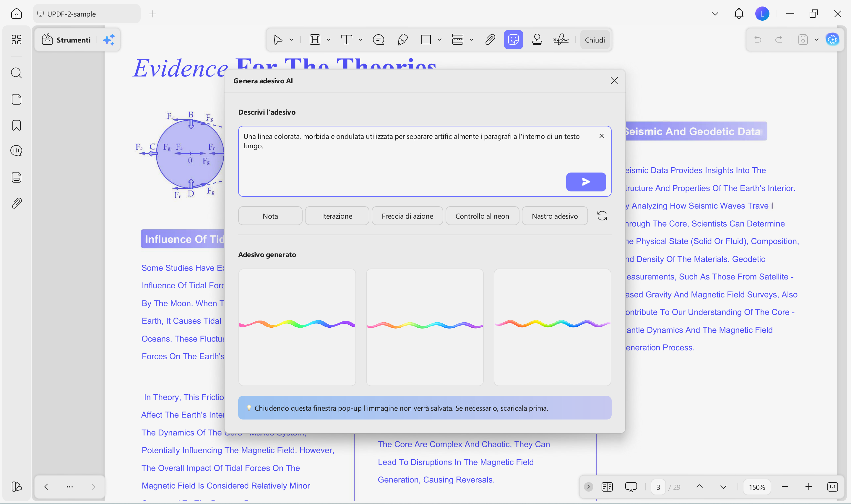This screenshot has width=851, height=504.
Task: Click the attachment paperclip in toolbar
Action: click(x=490, y=40)
